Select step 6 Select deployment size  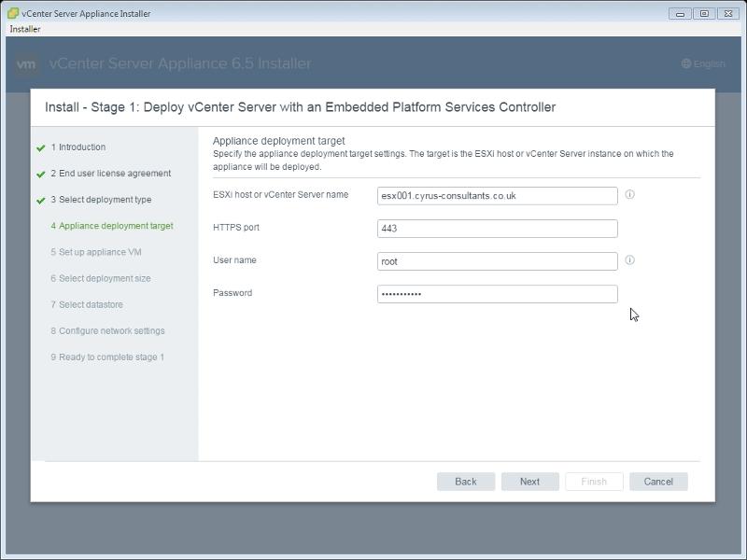(101, 278)
